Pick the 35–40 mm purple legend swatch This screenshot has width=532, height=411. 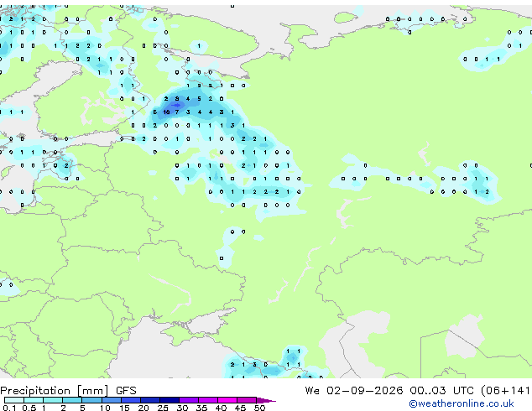208,400
